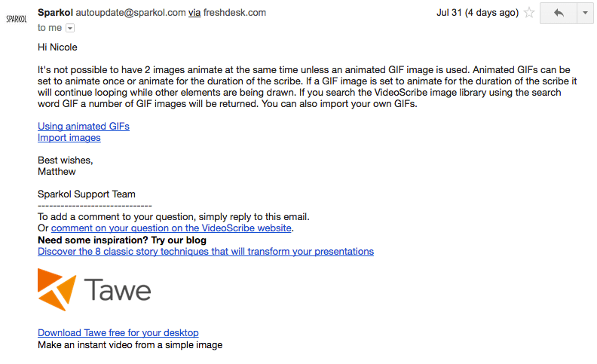This screenshot has height=364, width=597.
Task: Click the "Jul 31 (4 days ago)" date
Action: [x=477, y=13]
